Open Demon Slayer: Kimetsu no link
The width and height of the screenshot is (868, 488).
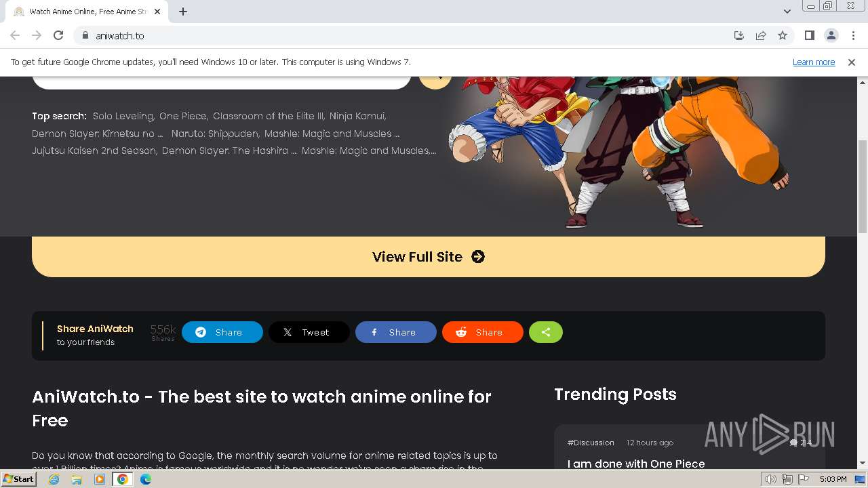pyautogui.click(x=98, y=134)
